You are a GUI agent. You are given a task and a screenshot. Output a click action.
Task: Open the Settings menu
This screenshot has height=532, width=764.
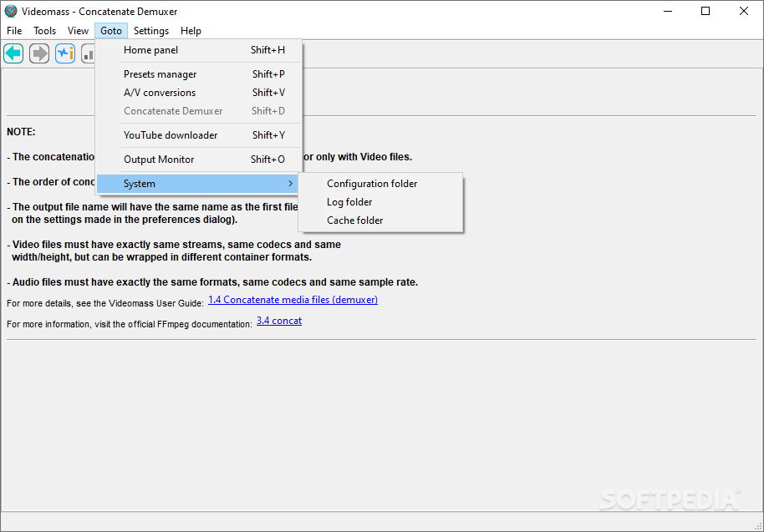pyautogui.click(x=151, y=31)
